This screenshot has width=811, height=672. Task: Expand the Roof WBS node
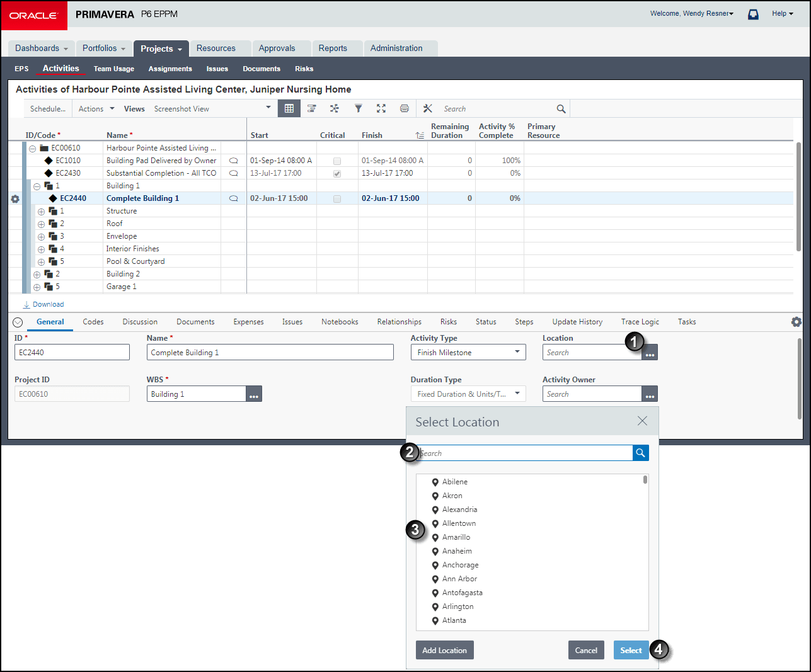(x=41, y=224)
